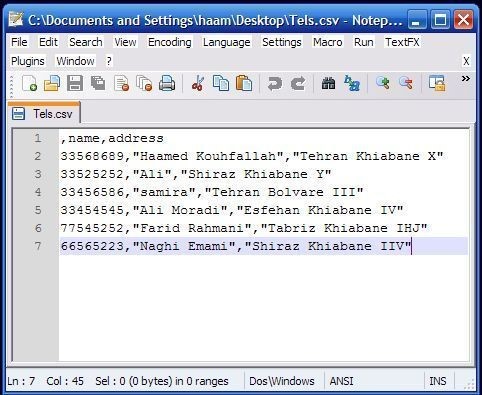
Task: Open the Settings menu
Action: coord(282,42)
